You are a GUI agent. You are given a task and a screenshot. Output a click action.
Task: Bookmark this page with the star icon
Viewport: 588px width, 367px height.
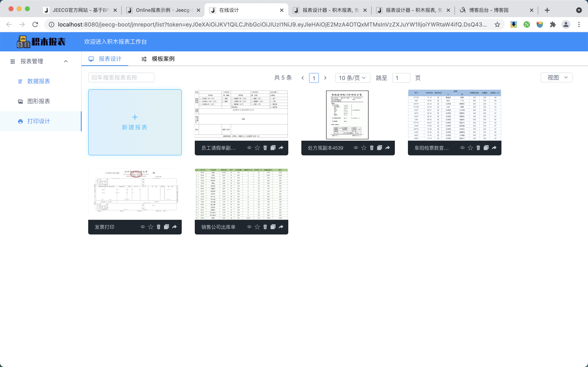[497, 24]
